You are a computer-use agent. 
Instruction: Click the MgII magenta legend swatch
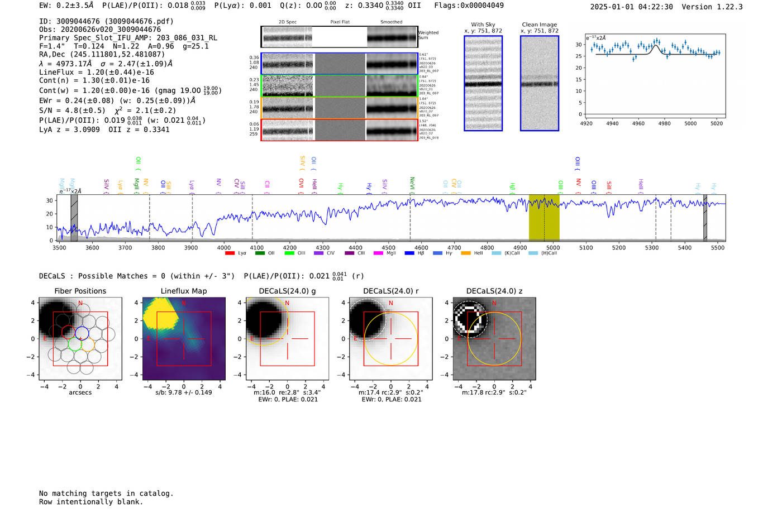[x=379, y=253]
